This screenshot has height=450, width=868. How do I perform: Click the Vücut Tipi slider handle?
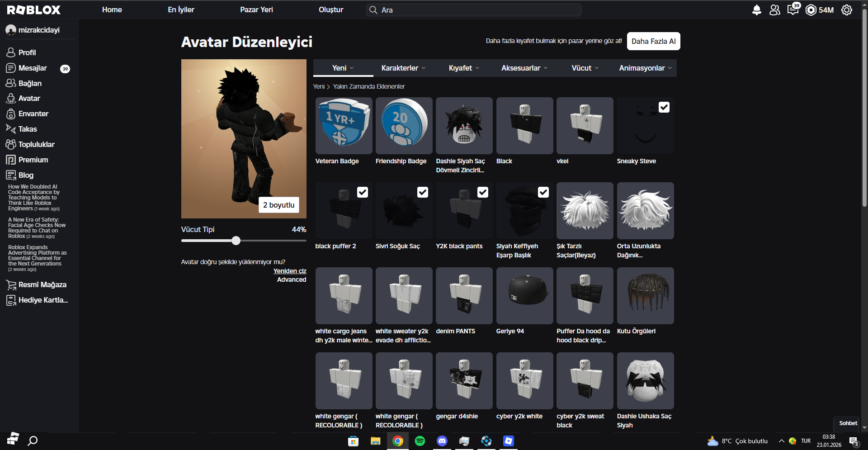[x=236, y=241]
